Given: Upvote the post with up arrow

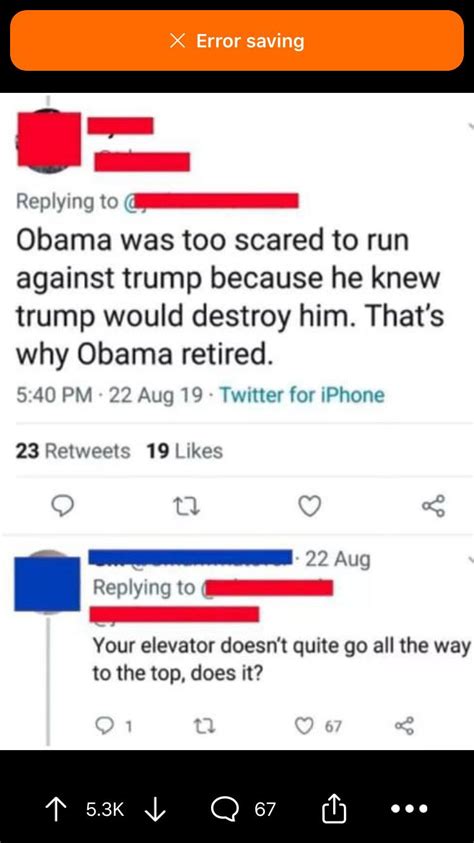Looking at the screenshot, I should [x=56, y=809].
